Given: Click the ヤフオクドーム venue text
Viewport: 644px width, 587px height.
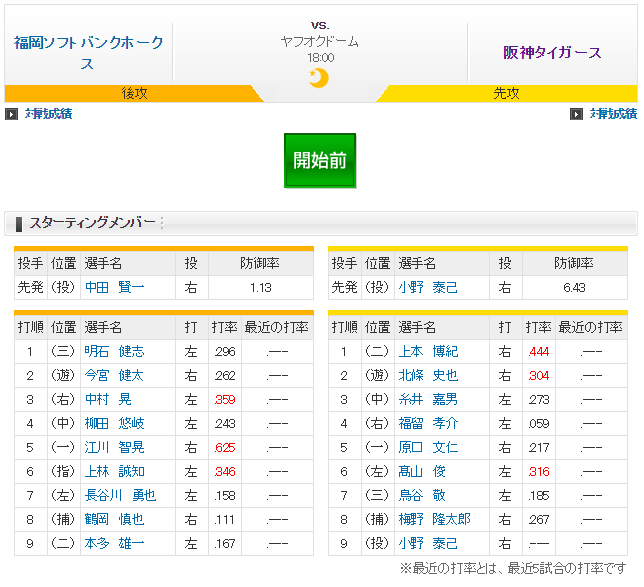Looking at the screenshot, I should point(320,41).
